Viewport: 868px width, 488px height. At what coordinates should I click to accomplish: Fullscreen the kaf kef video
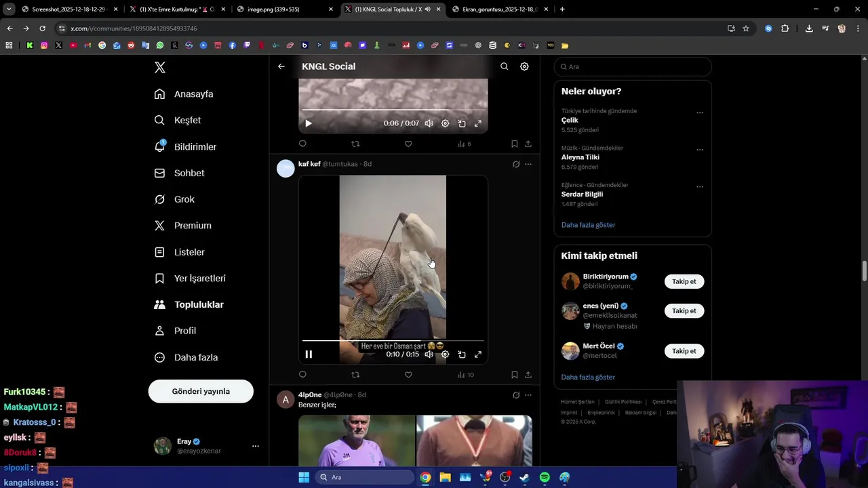(478, 354)
